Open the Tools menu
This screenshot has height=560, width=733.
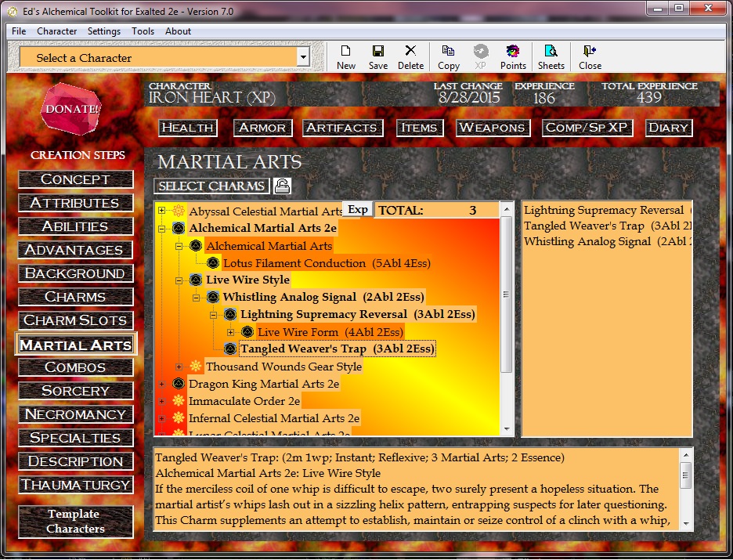tap(143, 31)
